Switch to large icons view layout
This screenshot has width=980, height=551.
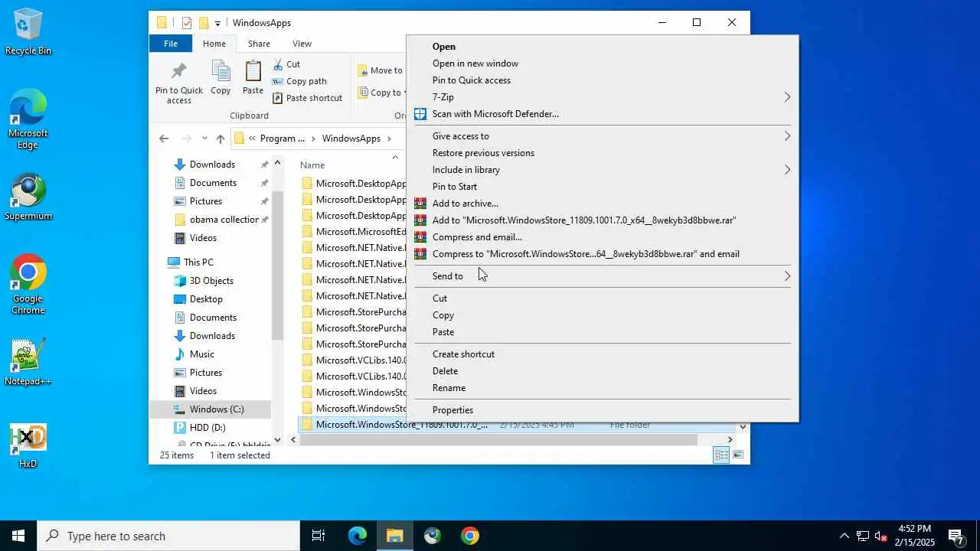pyautogui.click(x=738, y=455)
